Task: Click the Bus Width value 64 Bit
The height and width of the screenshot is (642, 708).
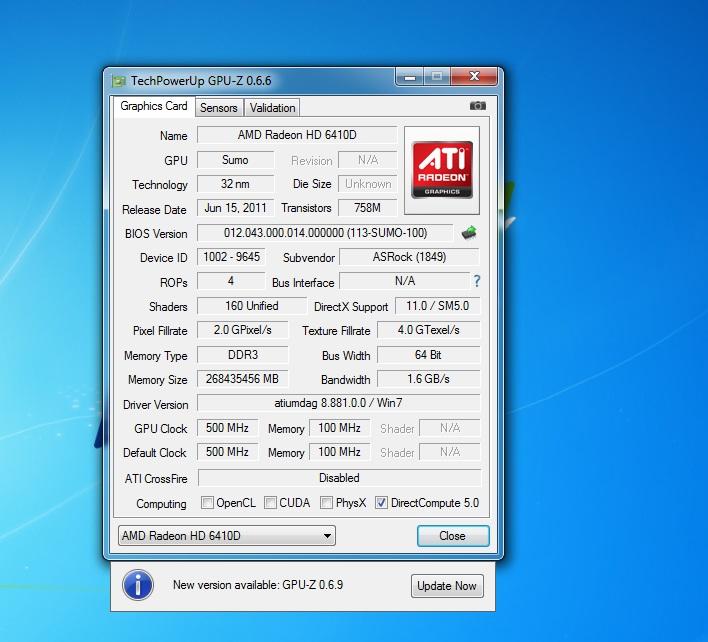Action: [429, 354]
